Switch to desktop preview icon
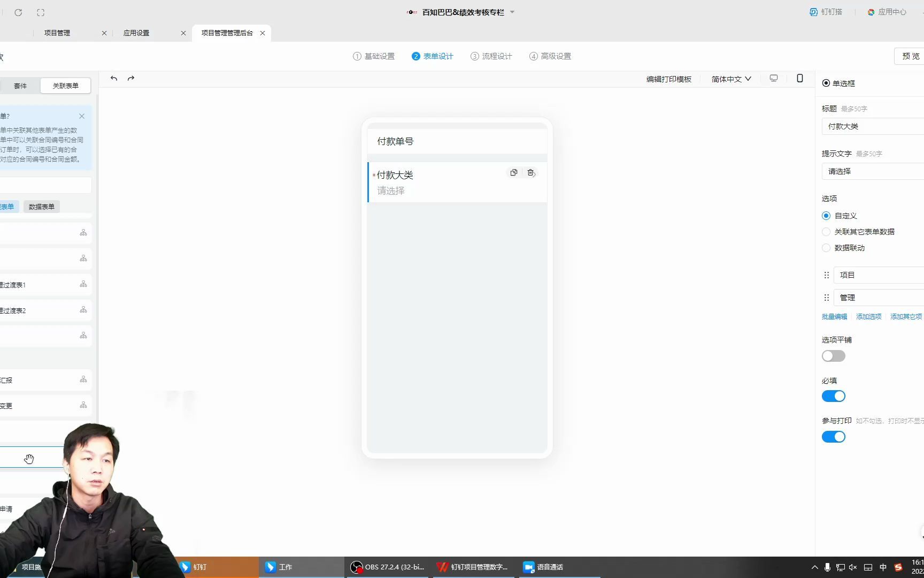The image size is (924, 578). pos(773,78)
